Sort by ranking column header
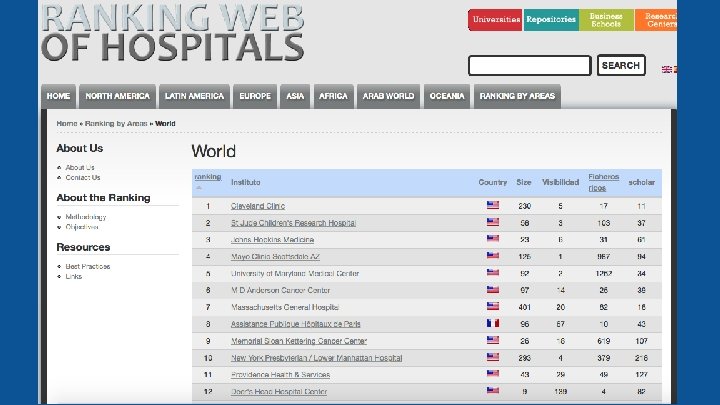720x405 pixels. 208,177
